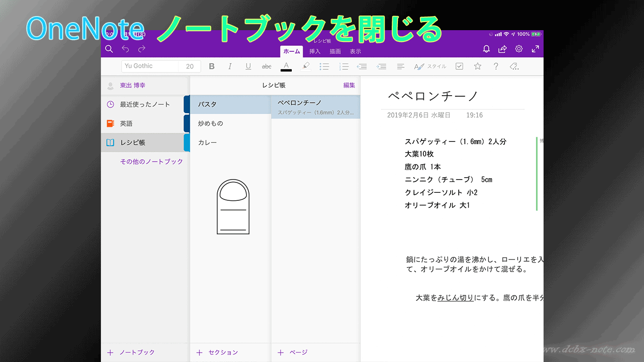Open paragraph alignment options

[401, 66]
